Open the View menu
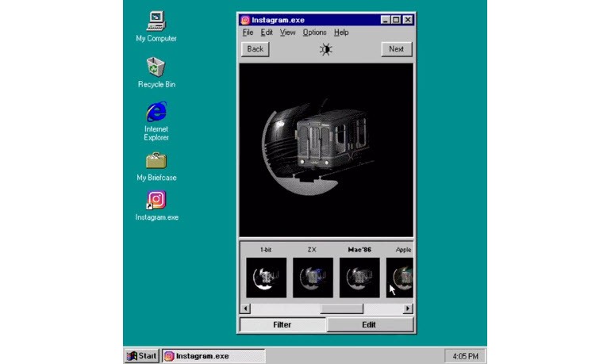 pyautogui.click(x=287, y=33)
